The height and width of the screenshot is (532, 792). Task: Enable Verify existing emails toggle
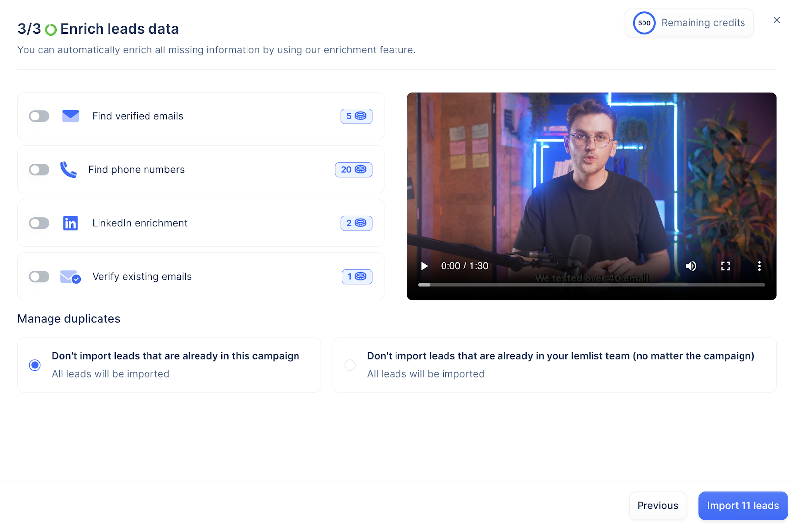(x=39, y=277)
